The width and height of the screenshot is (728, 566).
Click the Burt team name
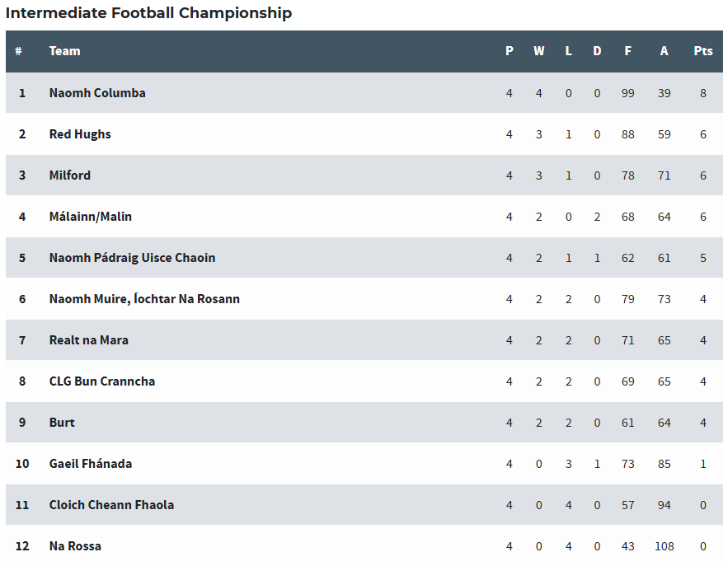coord(62,423)
